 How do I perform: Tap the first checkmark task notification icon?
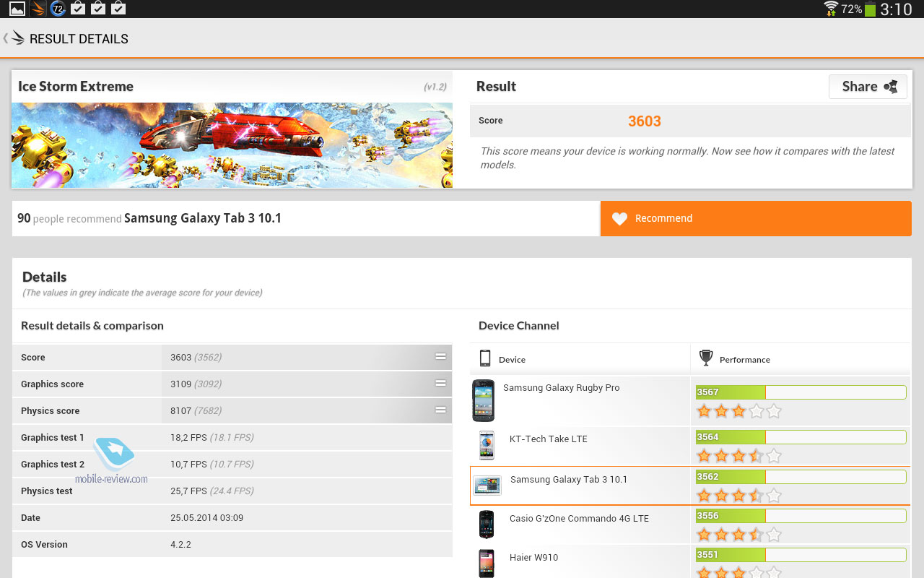click(x=79, y=9)
